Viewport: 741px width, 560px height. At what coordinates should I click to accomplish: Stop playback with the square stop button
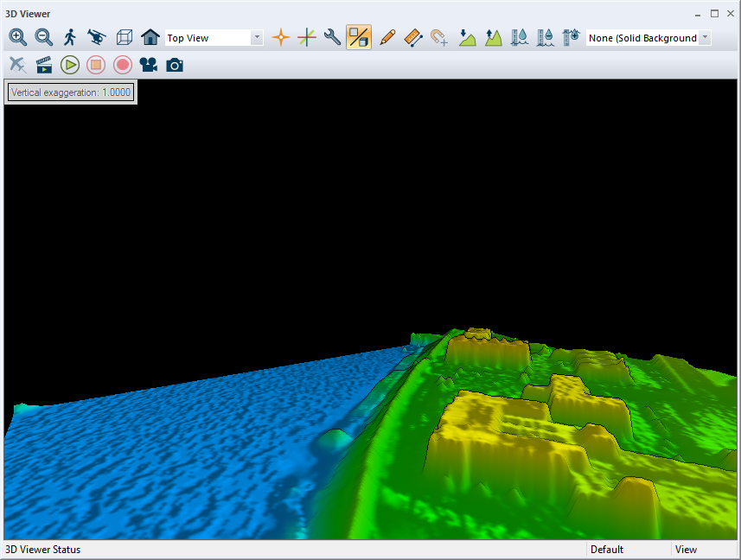click(x=96, y=65)
